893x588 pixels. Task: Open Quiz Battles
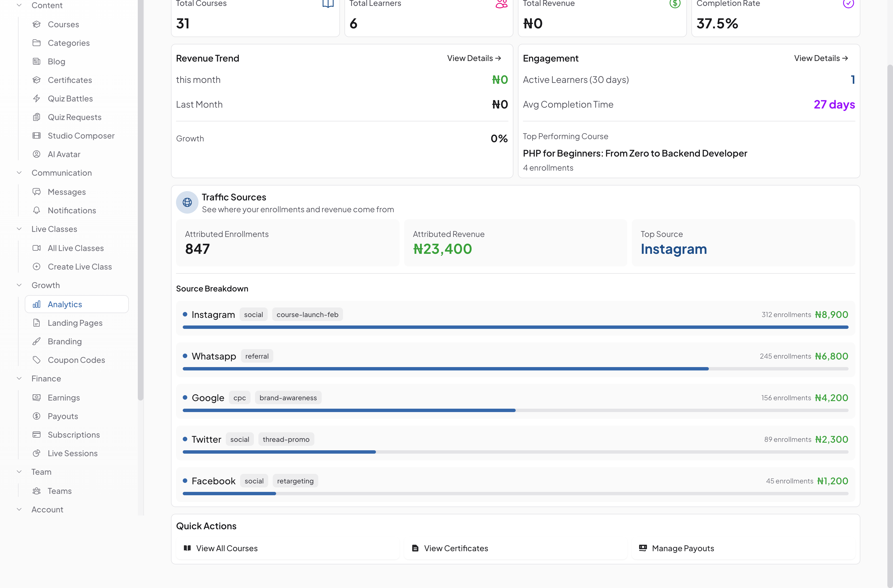[x=70, y=98]
